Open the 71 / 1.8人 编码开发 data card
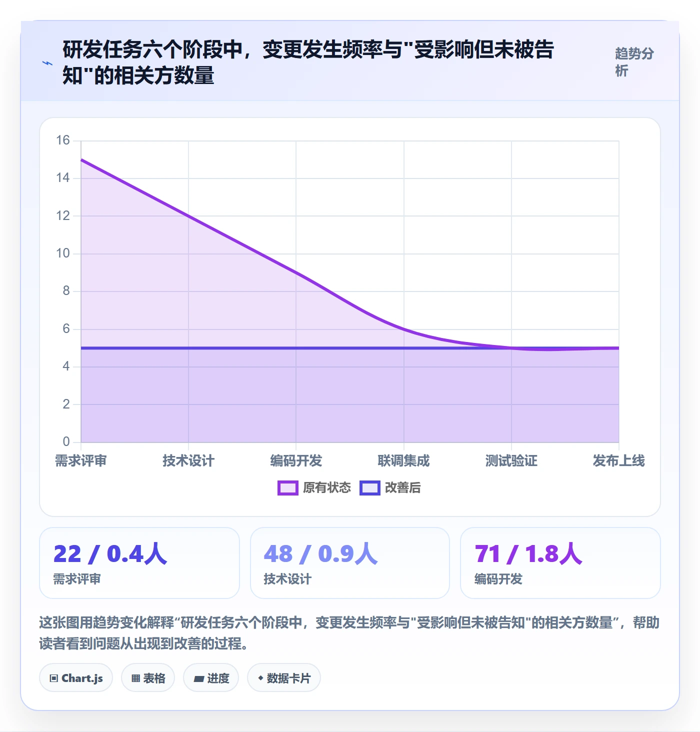This screenshot has height=732, width=700. tap(560, 563)
